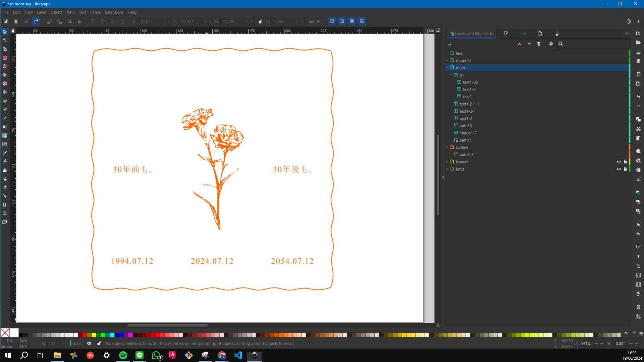Toggle the rubberband touch selection mode

point(36,21)
